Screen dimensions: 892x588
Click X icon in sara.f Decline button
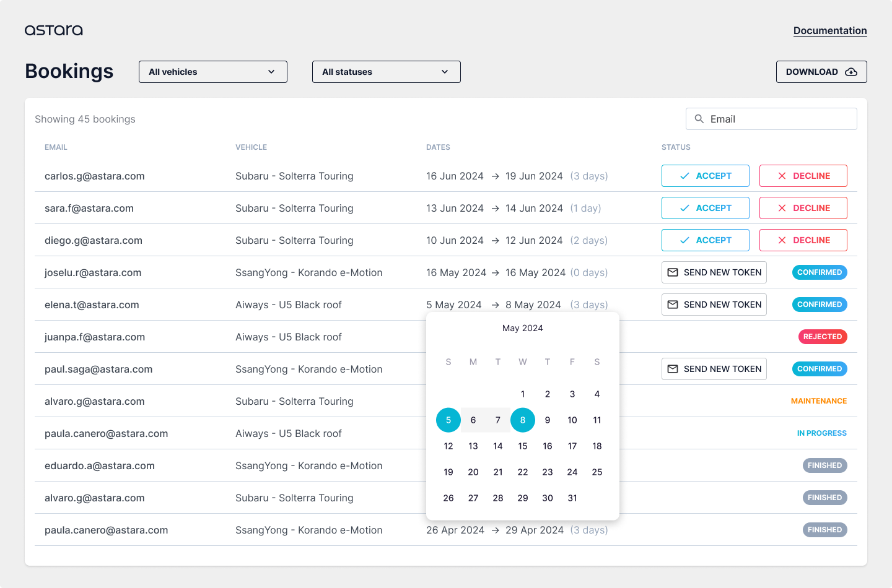click(x=782, y=208)
